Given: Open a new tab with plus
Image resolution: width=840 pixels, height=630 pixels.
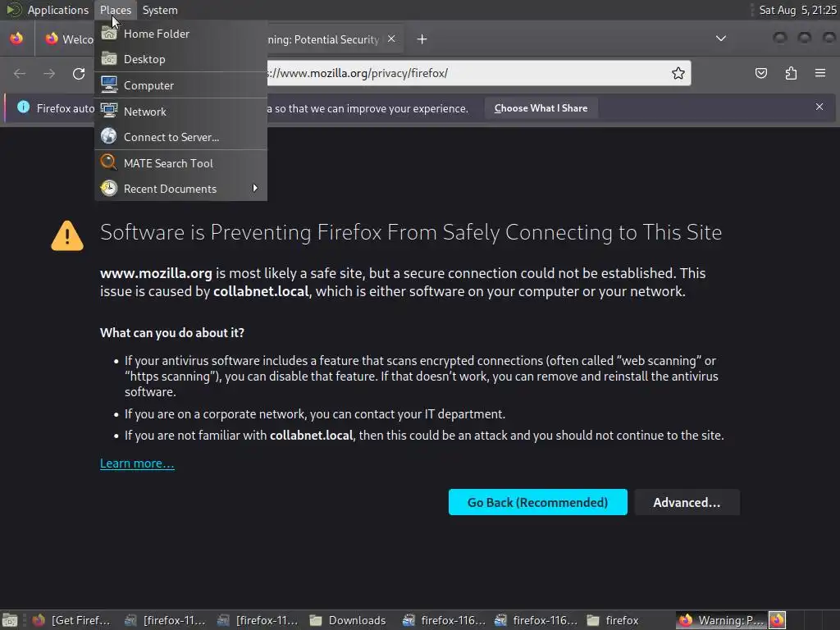Looking at the screenshot, I should (422, 39).
